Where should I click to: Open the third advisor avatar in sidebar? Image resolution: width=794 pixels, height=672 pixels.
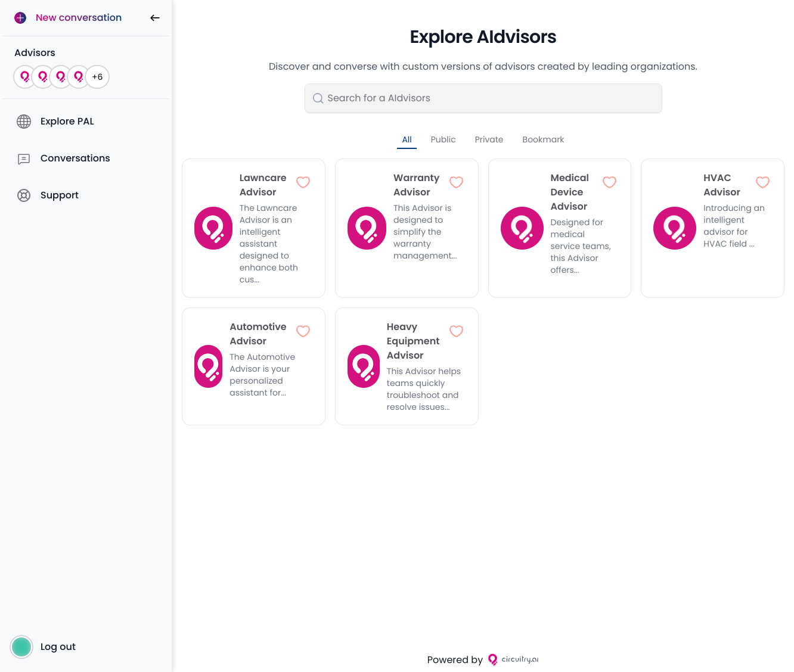[x=61, y=77]
